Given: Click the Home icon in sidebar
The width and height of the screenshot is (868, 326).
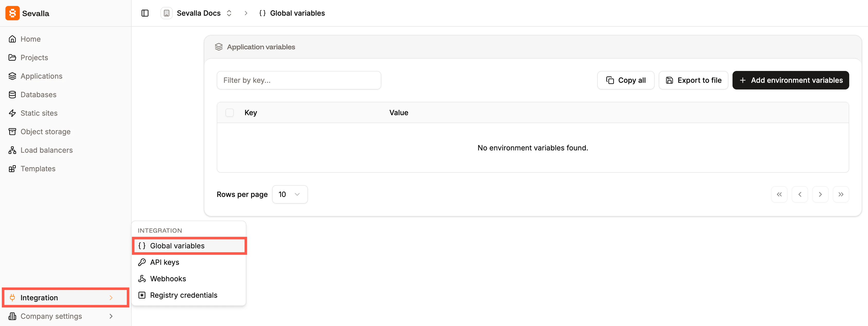Looking at the screenshot, I should click(12, 39).
